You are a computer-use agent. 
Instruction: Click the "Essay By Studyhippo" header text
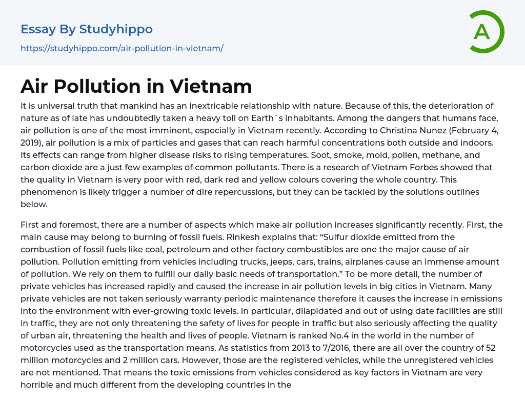(x=87, y=29)
